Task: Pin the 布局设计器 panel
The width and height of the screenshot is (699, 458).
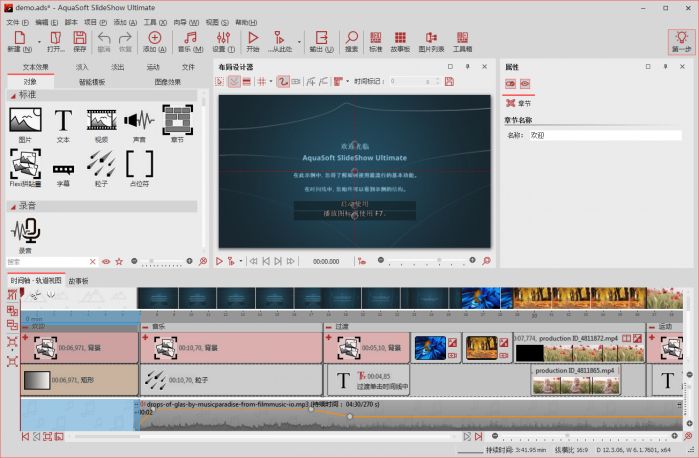Action: pyautogui.click(x=467, y=66)
